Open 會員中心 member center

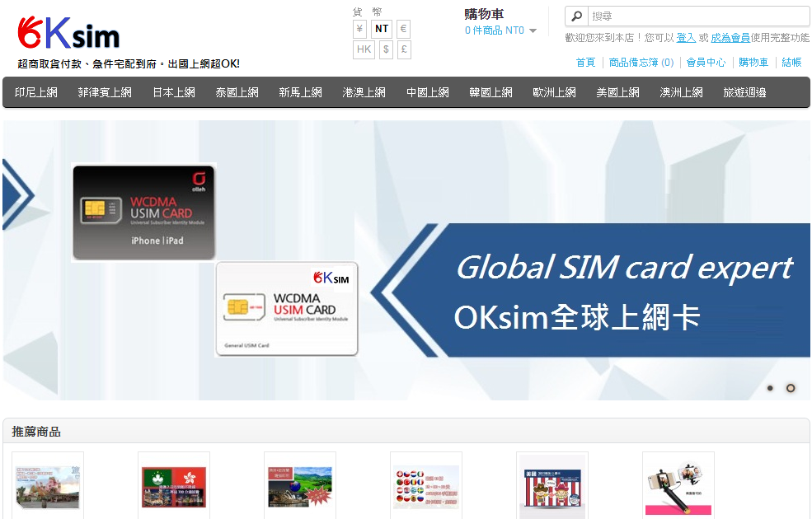[706, 63]
